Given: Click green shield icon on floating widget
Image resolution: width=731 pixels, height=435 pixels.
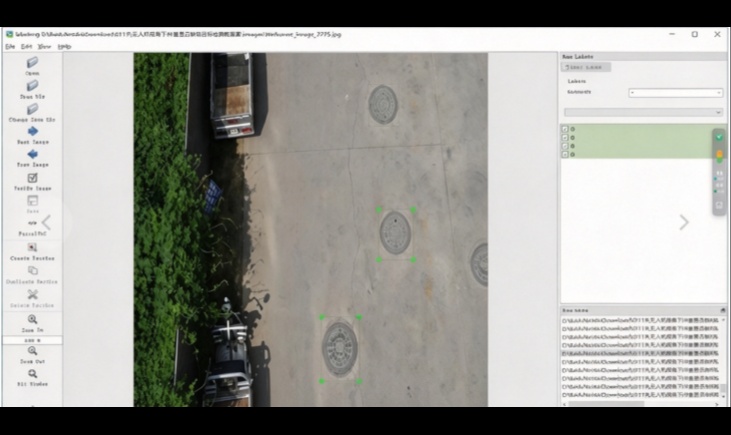Looking at the screenshot, I should 719,137.
